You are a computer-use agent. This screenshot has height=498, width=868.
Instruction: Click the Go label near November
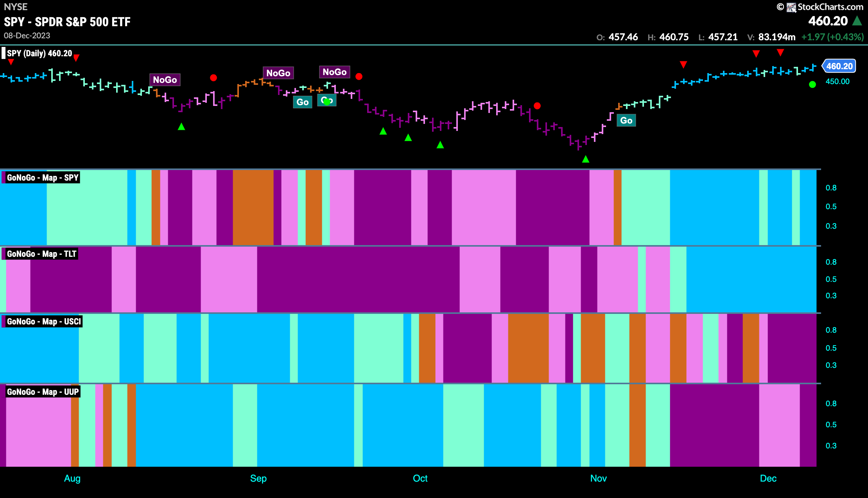pyautogui.click(x=626, y=120)
